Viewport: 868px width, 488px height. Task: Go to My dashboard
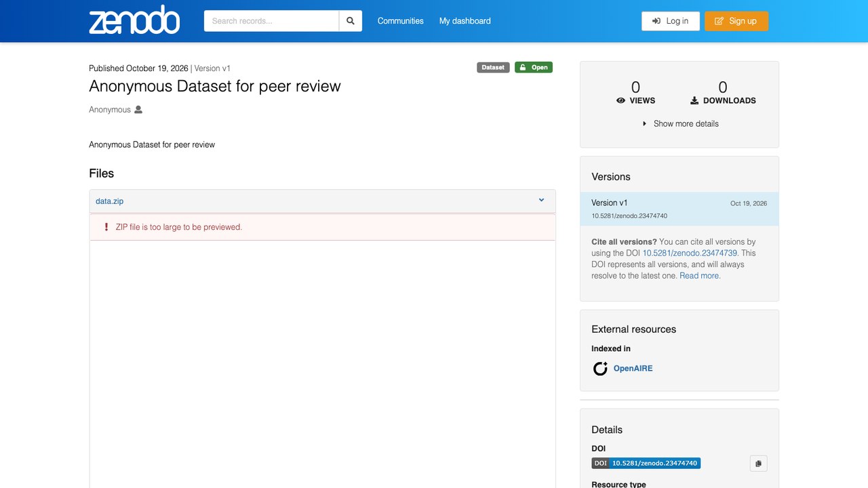pos(465,21)
